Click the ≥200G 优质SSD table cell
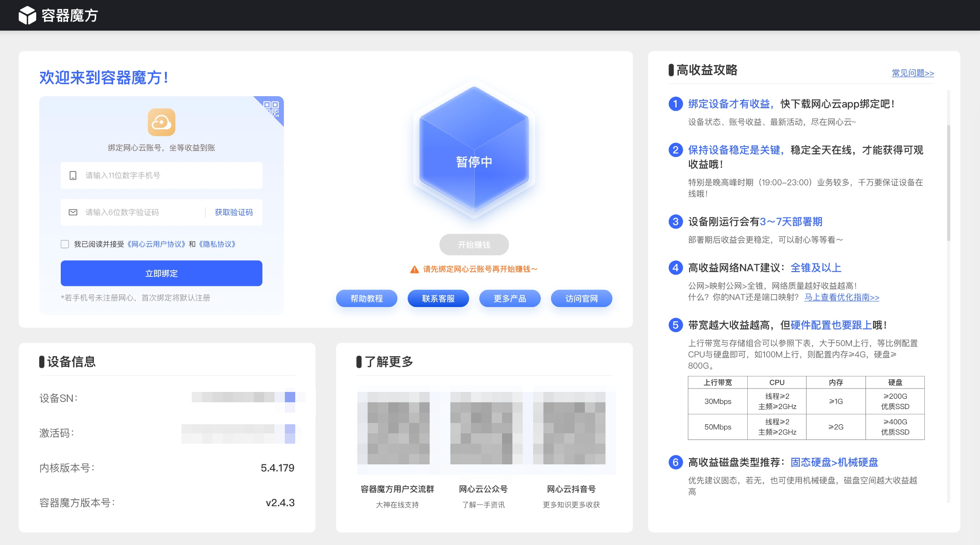Viewport: 980px width, 545px height. point(895,401)
